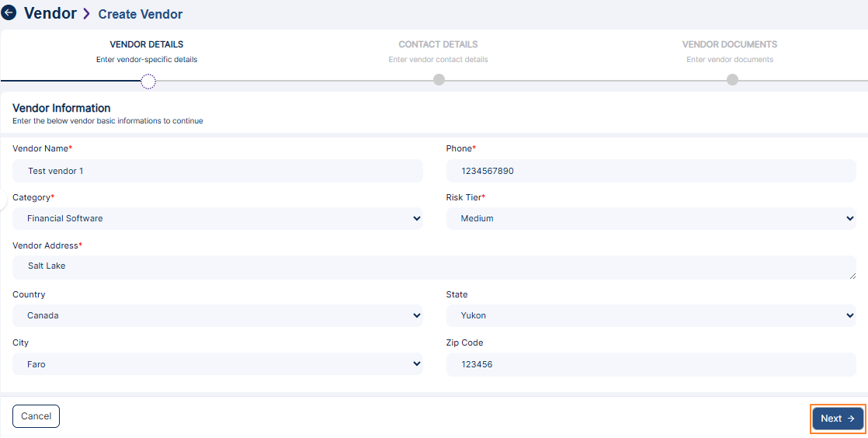Click the Vendor breadcrumb link

point(50,13)
